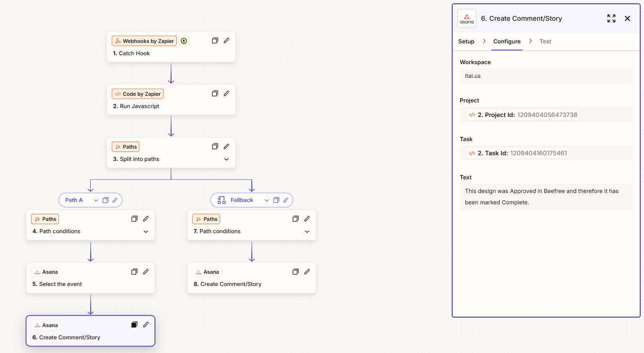Duplicate the Run Javascript step

(x=215, y=93)
